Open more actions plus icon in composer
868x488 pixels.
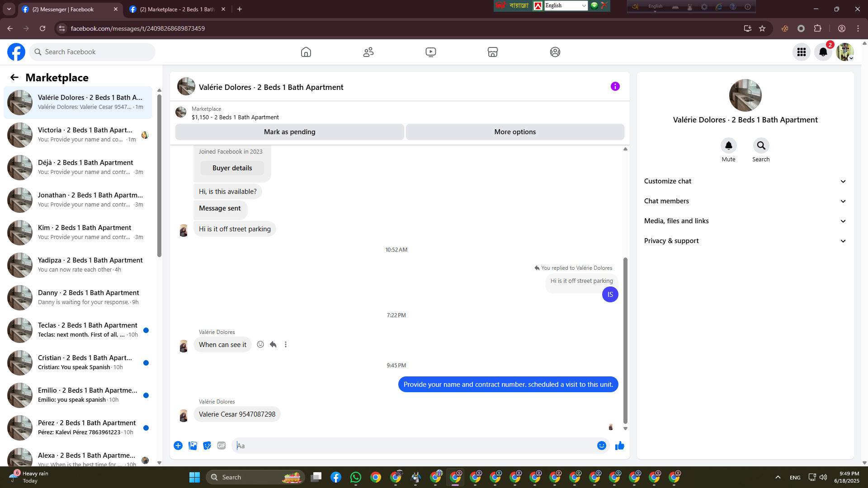pos(178,446)
